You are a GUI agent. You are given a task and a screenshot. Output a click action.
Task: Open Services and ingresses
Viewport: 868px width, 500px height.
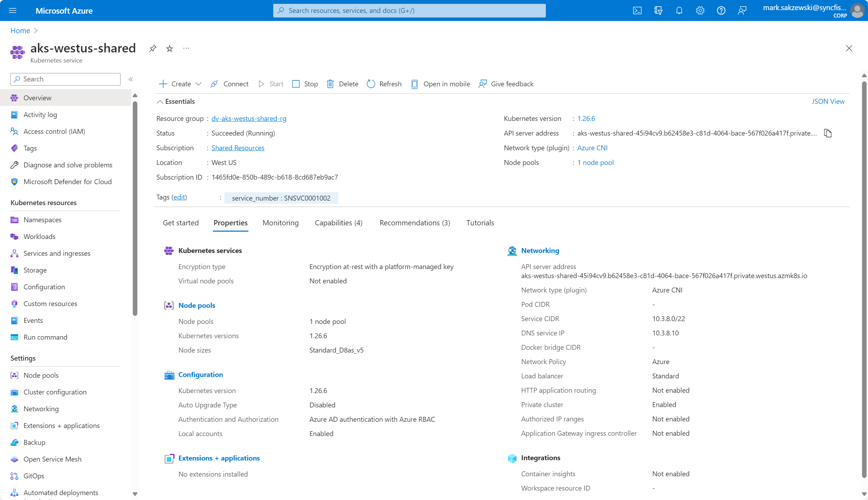click(x=66, y=253)
